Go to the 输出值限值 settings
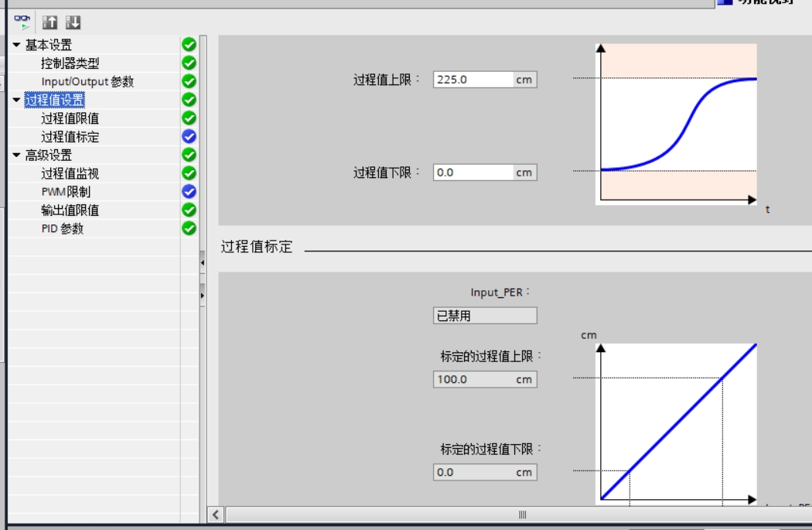The width and height of the screenshot is (812, 530). click(70, 210)
